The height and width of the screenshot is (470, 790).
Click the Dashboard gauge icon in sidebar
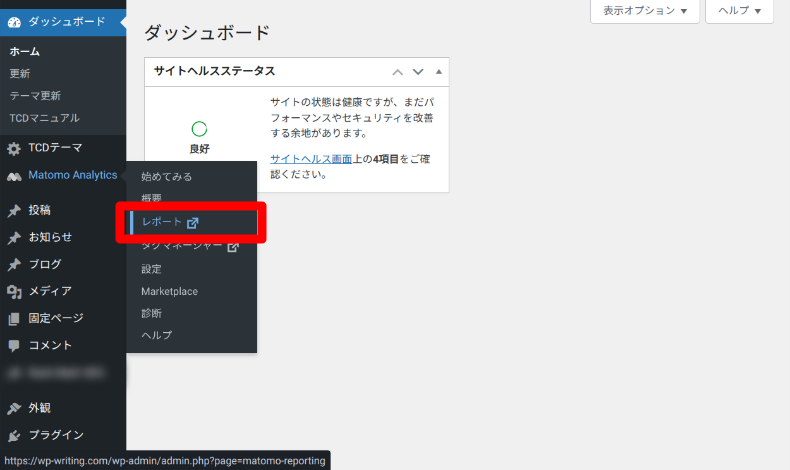coord(14,22)
